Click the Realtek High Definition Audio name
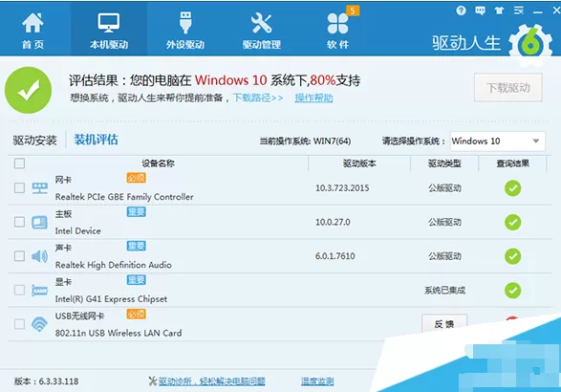 click(114, 265)
